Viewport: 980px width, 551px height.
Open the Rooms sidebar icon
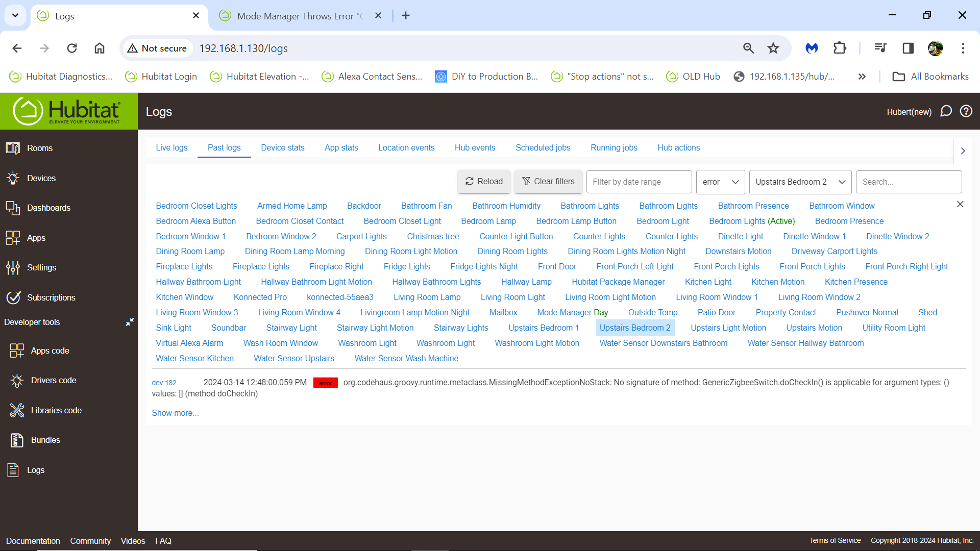13,148
